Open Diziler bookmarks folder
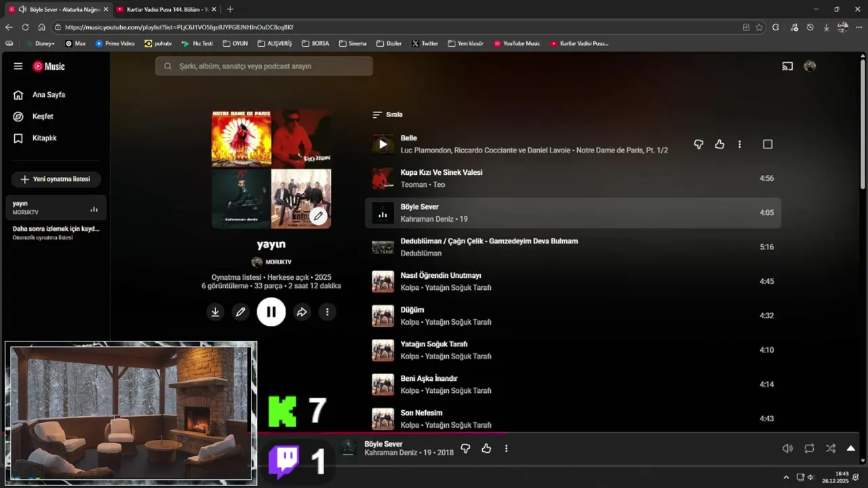Viewport: 868px width, 488px height. [x=389, y=43]
